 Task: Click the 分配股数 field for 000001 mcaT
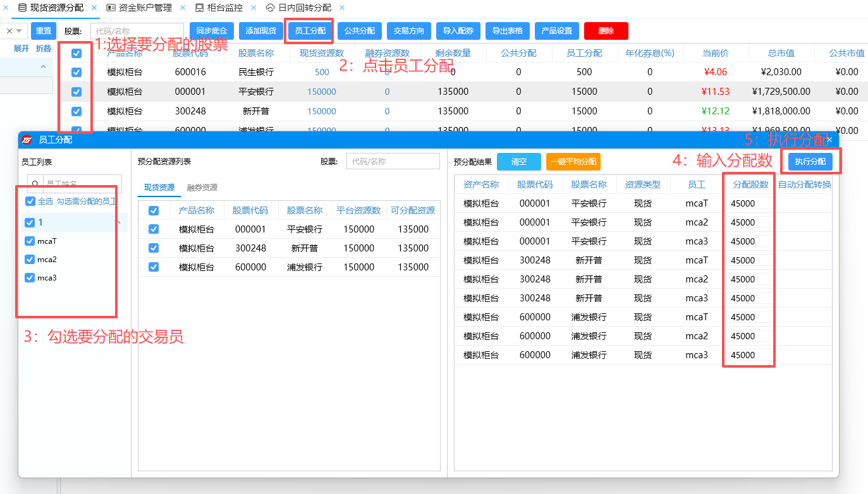749,203
